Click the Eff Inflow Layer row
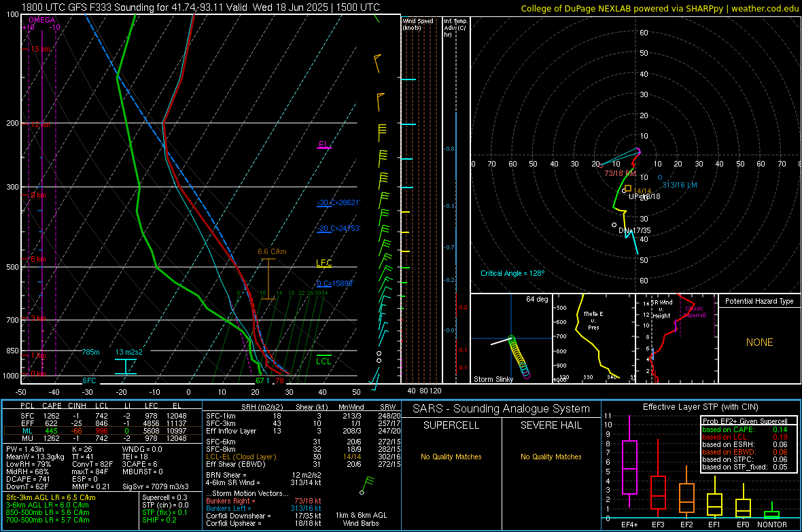Image resolution: width=802 pixels, height=532 pixels. coord(303,431)
